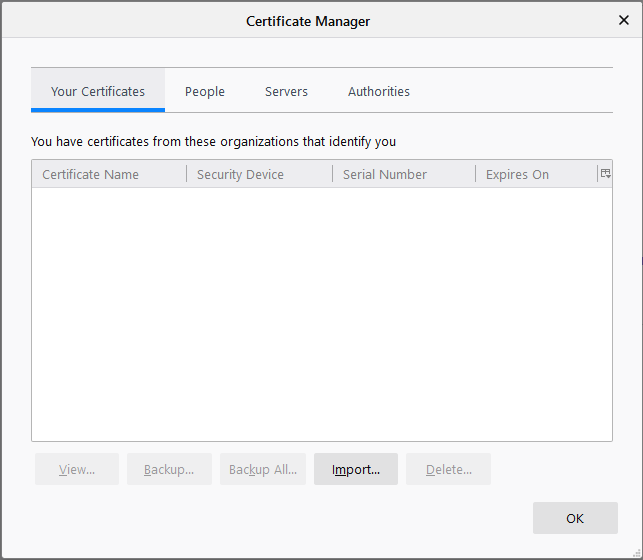This screenshot has height=560, width=643.
Task: Sort by Serial Number column header
Action: tap(384, 174)
